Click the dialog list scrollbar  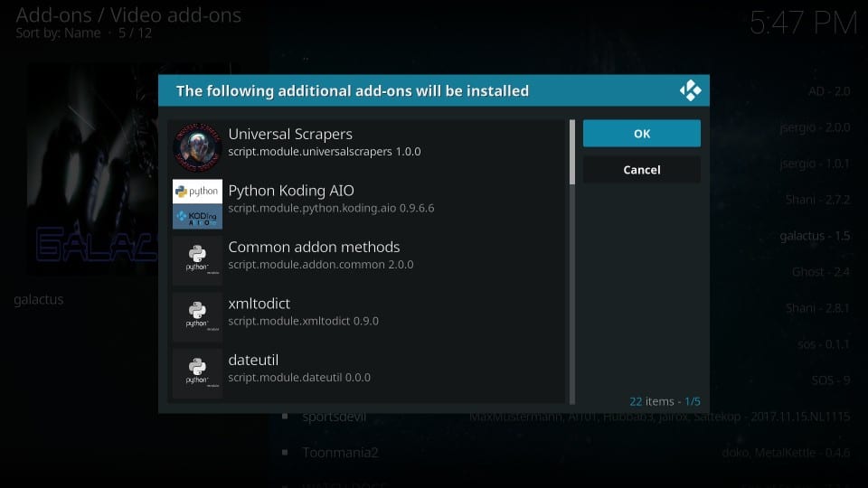[571, 262]
